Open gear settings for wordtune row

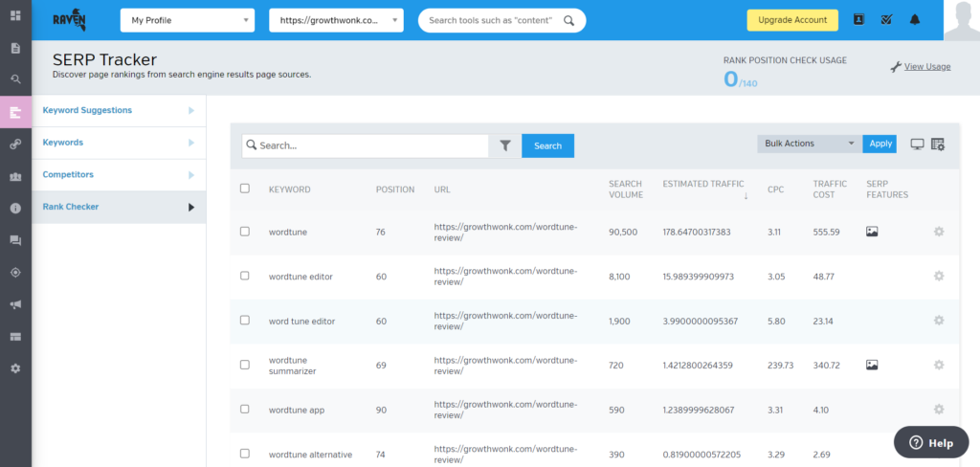[x=938, y=232]
